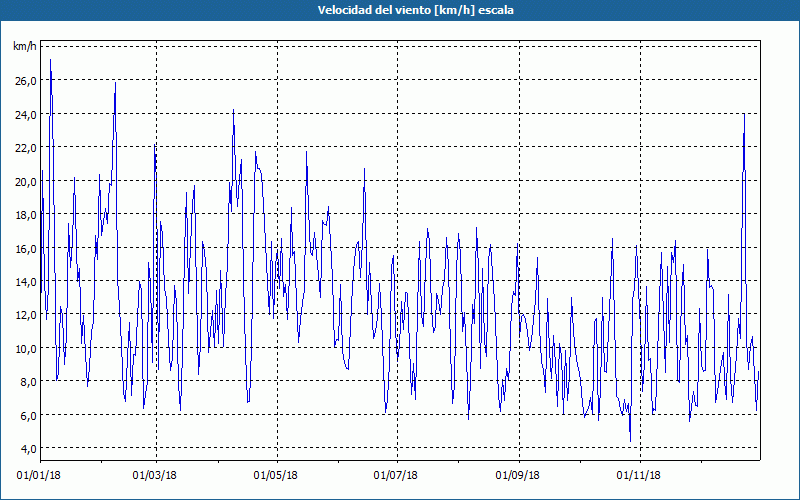Click the 18,0 y-axis value
Screen dimensions: 800x500
(x=26, y=215)
